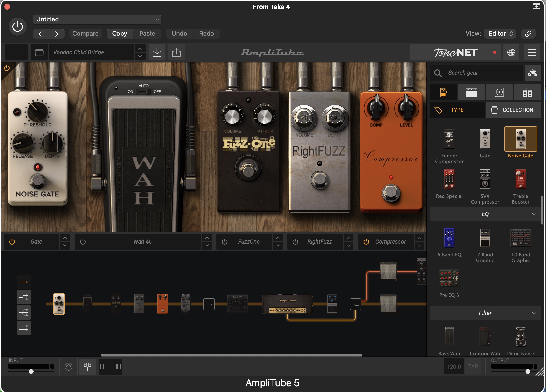Click the link chain icon button

pyautogui.click(x=528, y=34)
